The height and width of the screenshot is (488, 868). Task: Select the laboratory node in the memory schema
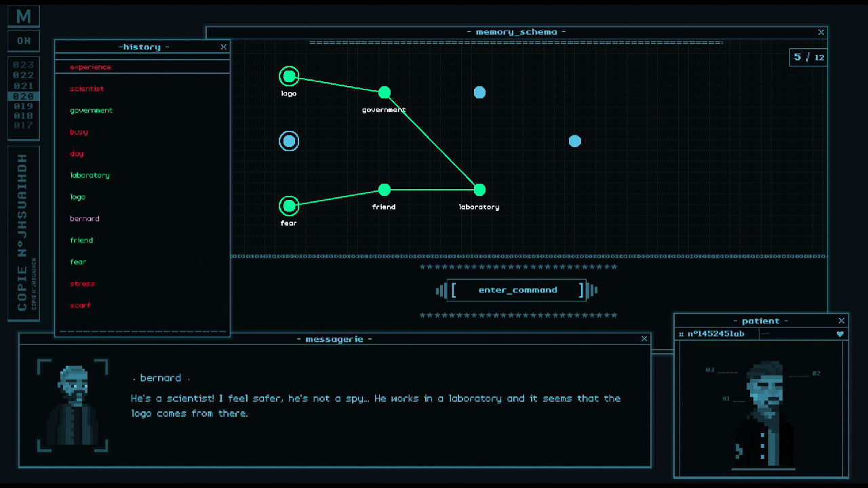coord(478,190)
